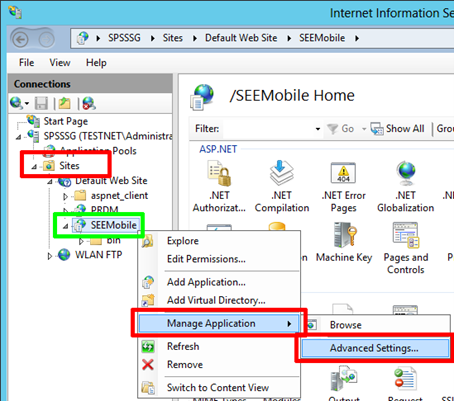
Task: Open the .NET Error Pages icon
Action: pos(343,173)
